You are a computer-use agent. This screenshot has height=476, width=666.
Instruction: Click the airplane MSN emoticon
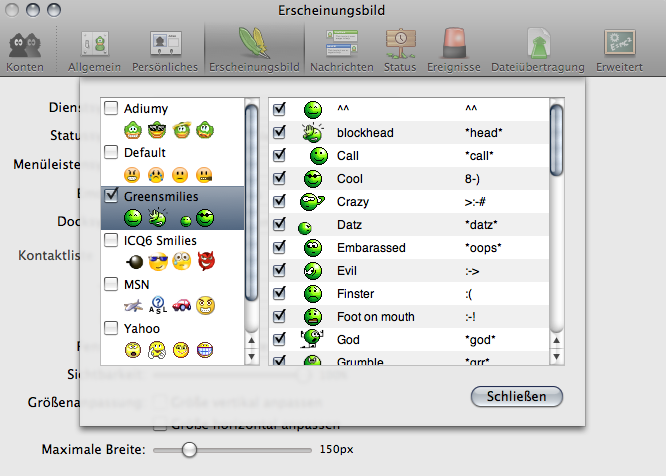click(x=133, y=305)
